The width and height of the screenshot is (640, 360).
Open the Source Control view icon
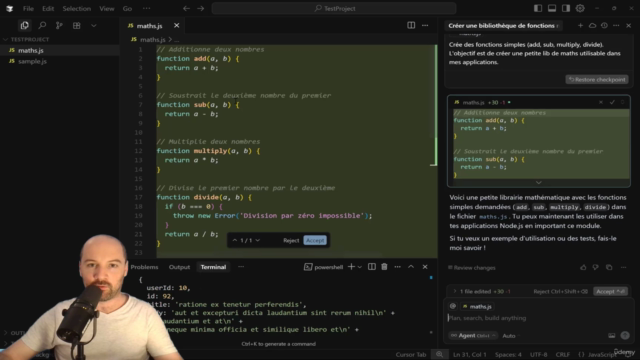click(59, 25)
